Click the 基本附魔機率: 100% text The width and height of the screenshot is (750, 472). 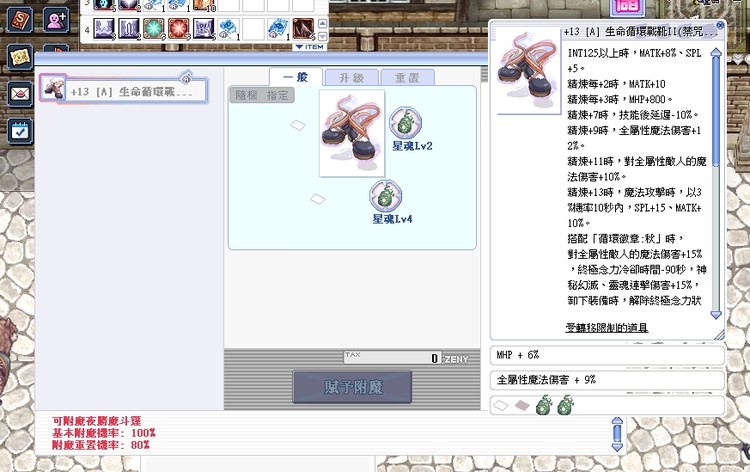point(104,433)
